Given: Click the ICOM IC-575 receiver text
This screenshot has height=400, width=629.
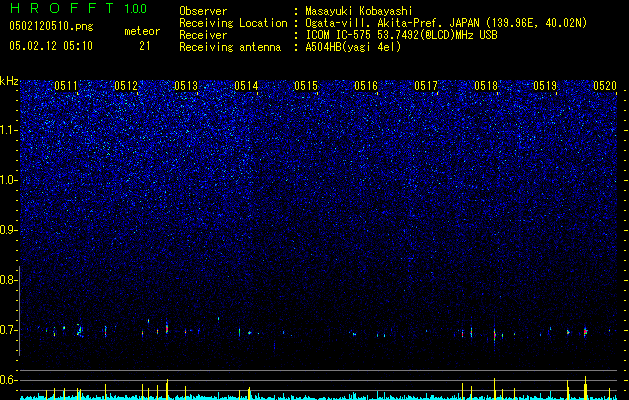Looking at the screenshot, I should 401,35.
